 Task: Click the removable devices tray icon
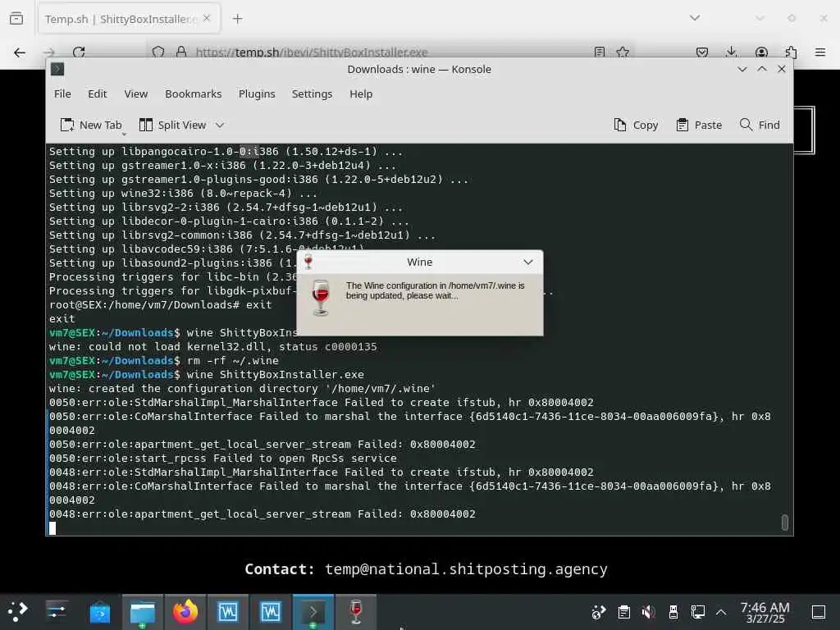pyautogui.click(x=673, y=612)
